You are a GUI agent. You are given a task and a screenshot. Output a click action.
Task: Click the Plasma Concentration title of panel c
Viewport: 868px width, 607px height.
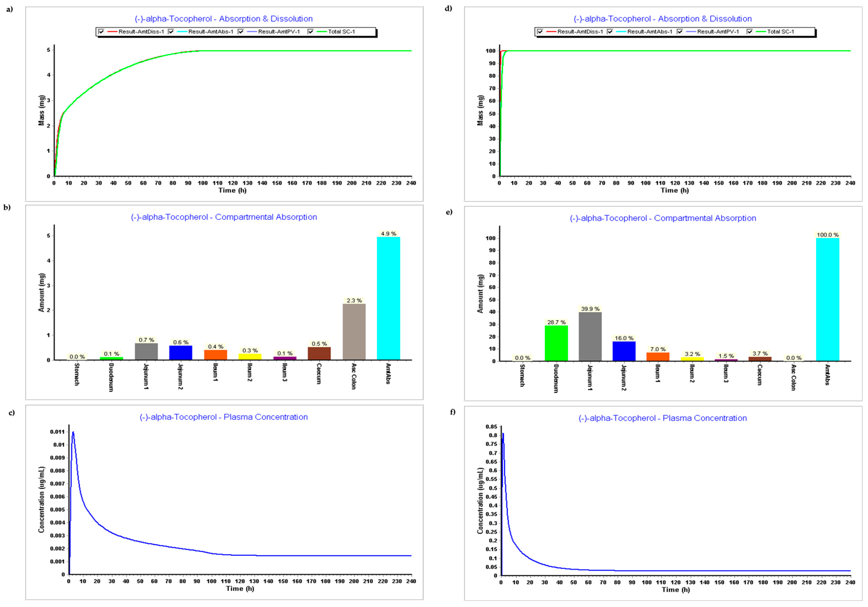click(223, 417)
